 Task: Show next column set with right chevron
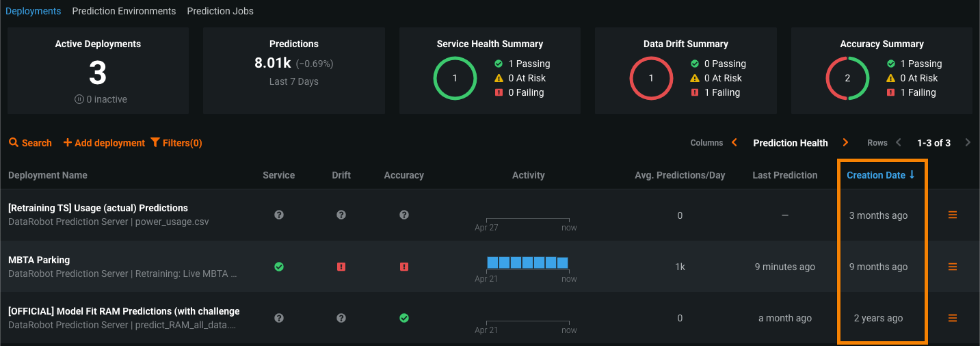(846, 143)
